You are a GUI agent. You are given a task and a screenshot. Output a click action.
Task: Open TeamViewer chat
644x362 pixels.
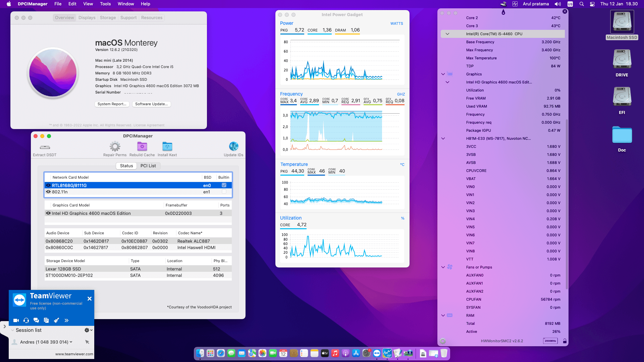36,320
